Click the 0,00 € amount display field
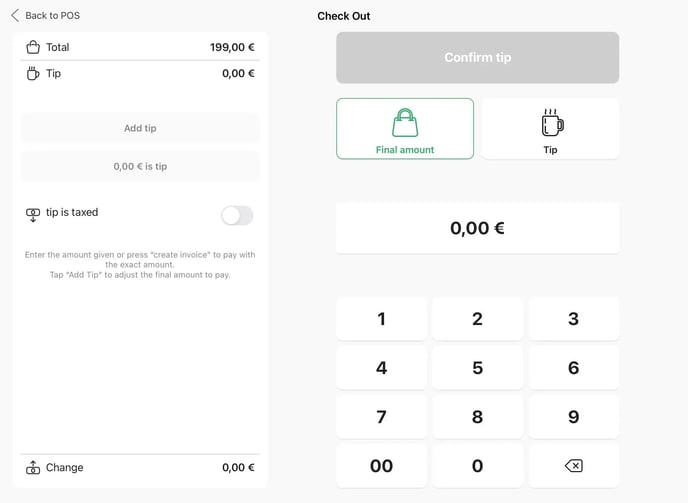Screen dimensions: 688x503 point(477,228)
